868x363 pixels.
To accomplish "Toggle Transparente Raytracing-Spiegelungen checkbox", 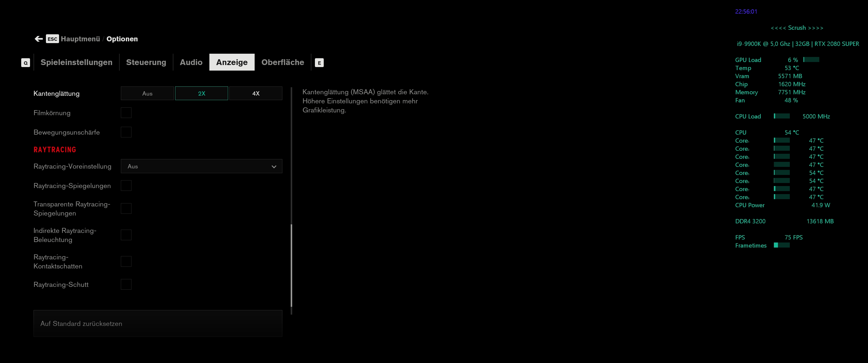I will [126, 209].
